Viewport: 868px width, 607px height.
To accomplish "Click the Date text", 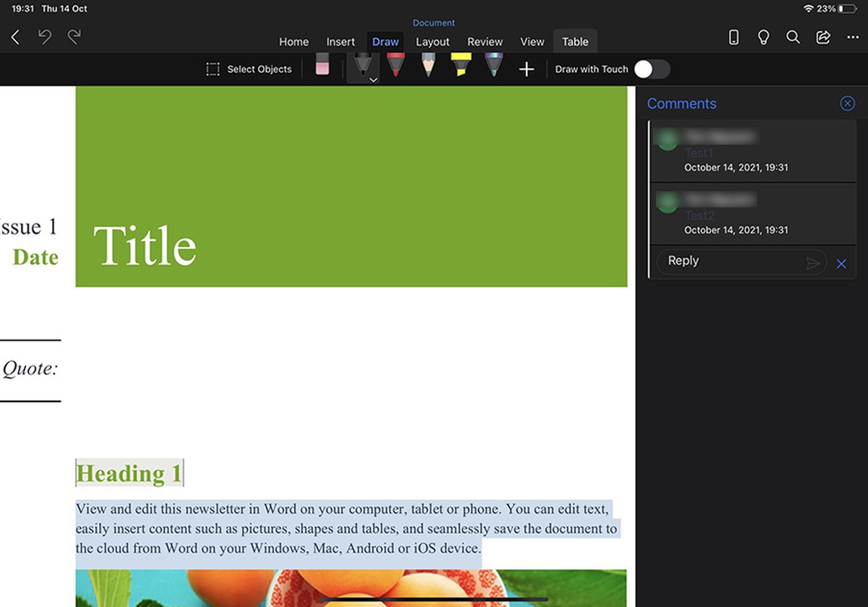I will click(36, 257).
